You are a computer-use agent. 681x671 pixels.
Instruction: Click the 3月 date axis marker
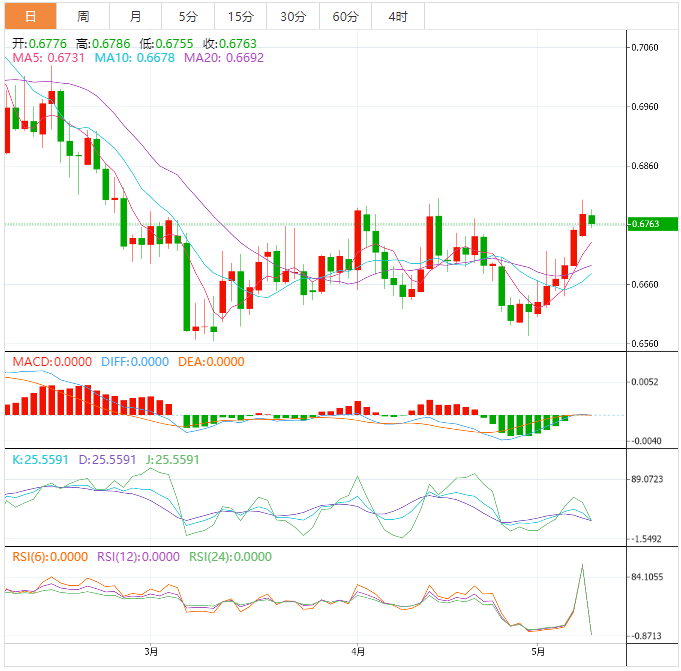pos(151,651)
